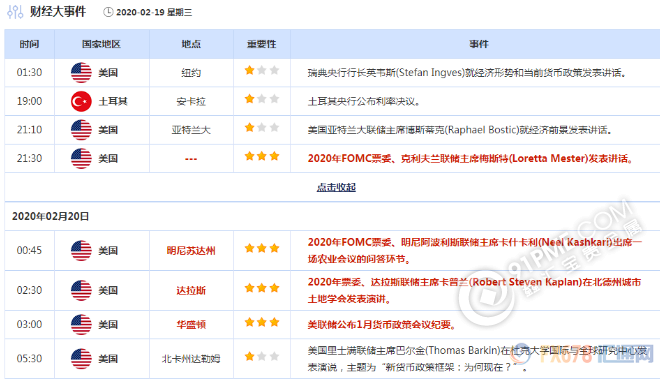Click the 安卡拉 location cell

[x=191, y=101]
